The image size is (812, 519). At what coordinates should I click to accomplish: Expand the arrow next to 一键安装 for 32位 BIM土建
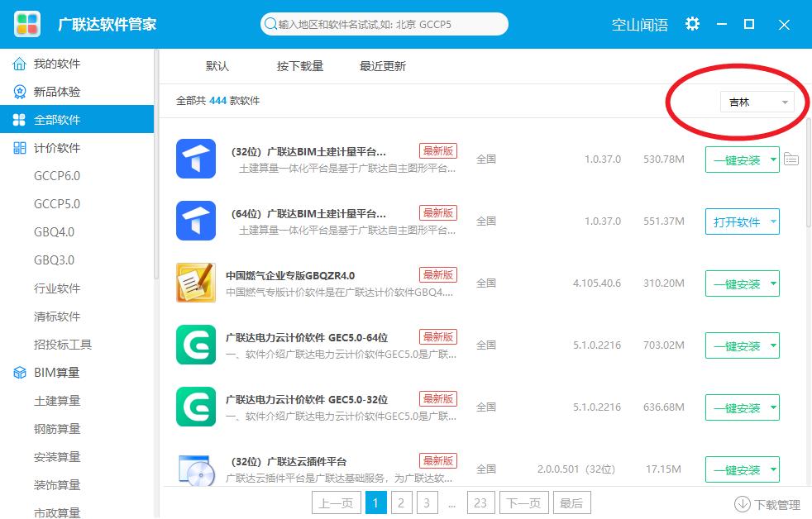tap(773, 160)
